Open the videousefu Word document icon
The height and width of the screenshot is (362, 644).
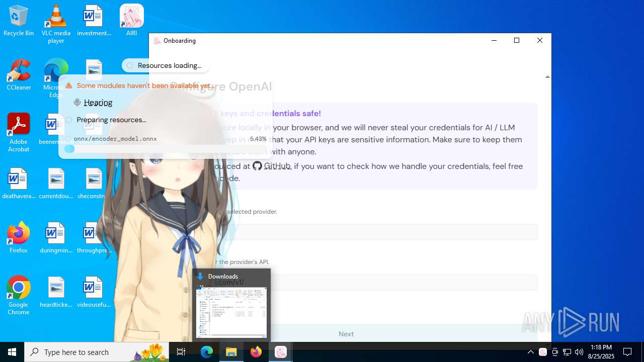click(x=94, y=292)
